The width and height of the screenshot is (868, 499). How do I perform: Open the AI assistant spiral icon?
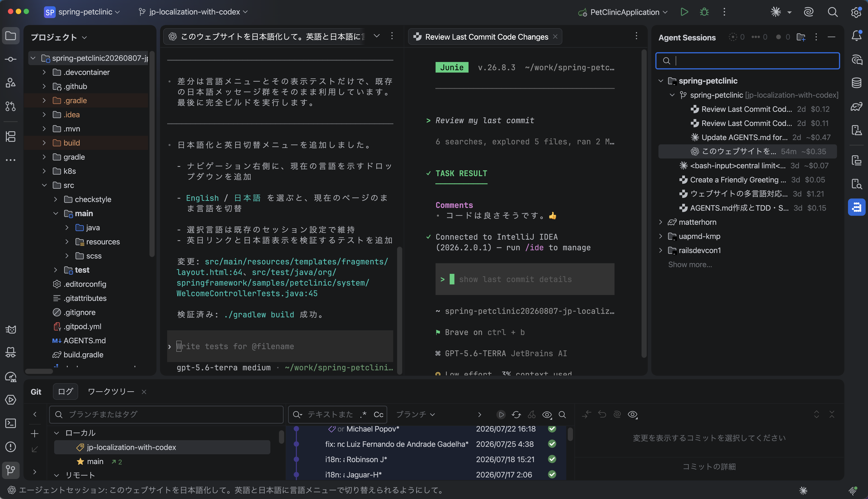[x=809, y=12]
